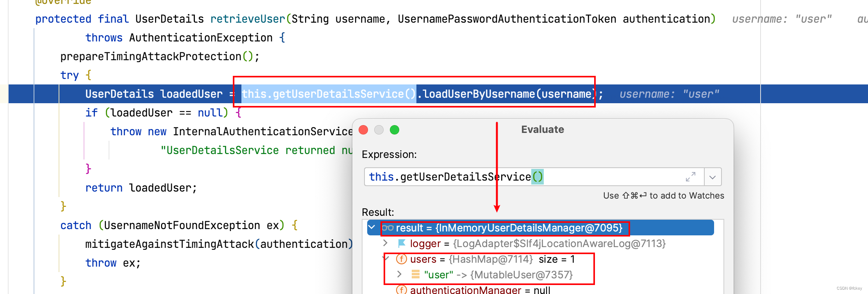Expand the logger field node
The width and height of the screenshot is (868, 294).
click(x=386, y=243)
